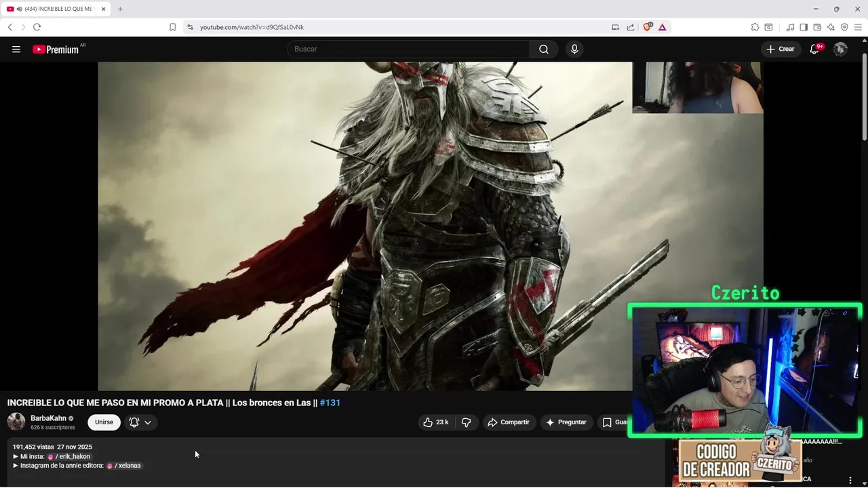Reload the page
The width and height of the screenshot is (868, 488).
(x=37, y=27)
